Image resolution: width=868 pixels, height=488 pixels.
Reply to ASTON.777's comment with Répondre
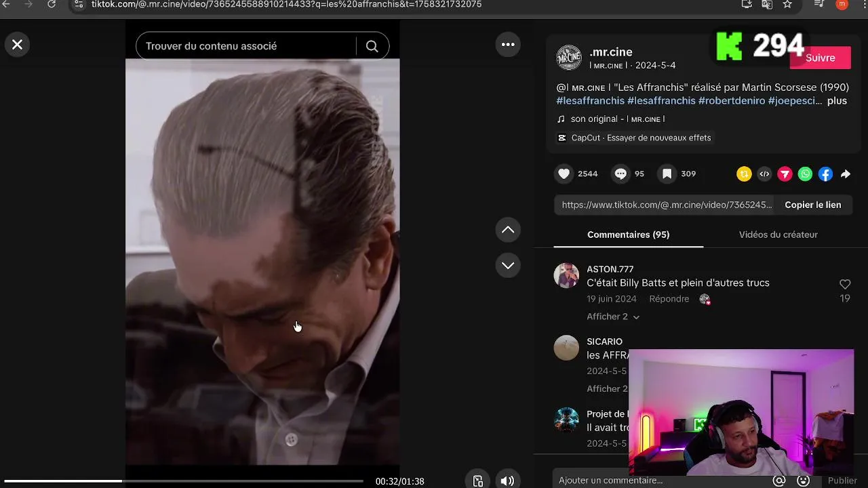point(669,299)
